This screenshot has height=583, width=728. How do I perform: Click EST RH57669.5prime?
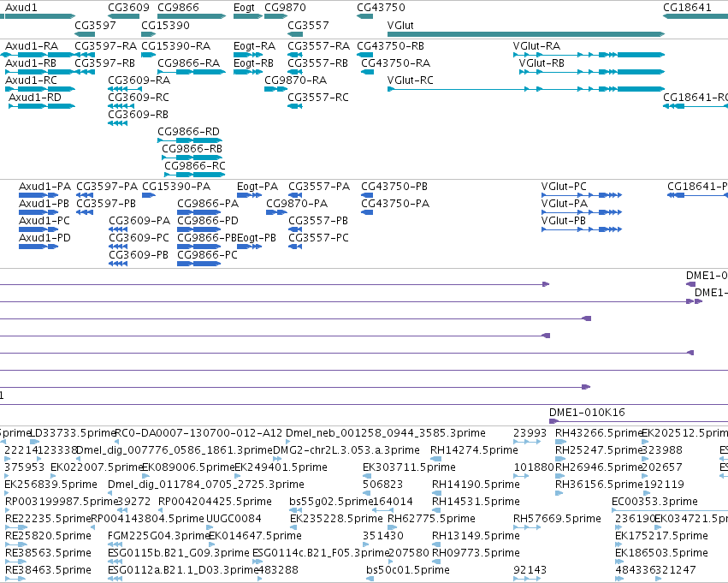pos(557,519)
